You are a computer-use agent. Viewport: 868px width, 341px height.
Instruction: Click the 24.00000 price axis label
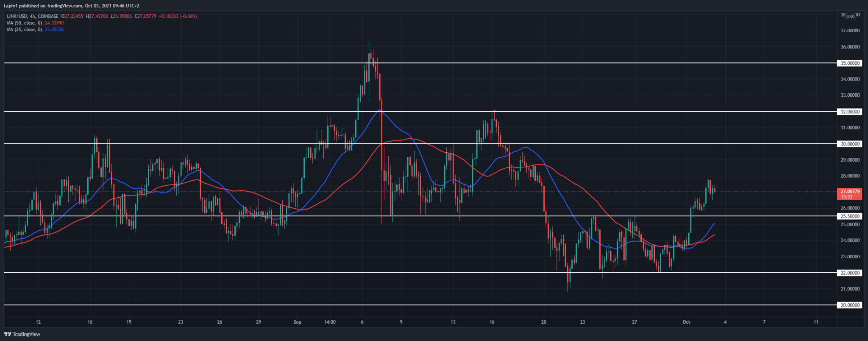(x=850, y=240)
